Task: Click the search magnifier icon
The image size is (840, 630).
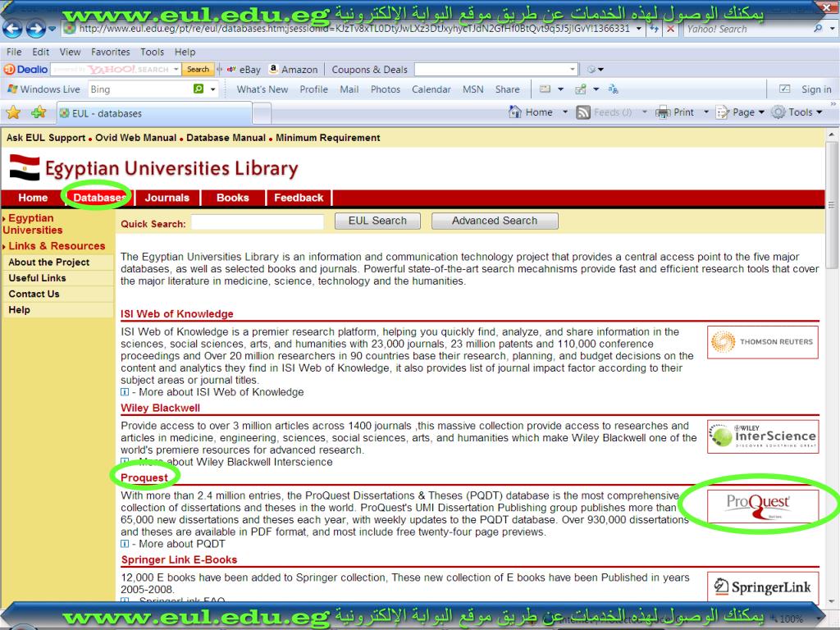Action: pyautogui.click(x=818, y=29)
